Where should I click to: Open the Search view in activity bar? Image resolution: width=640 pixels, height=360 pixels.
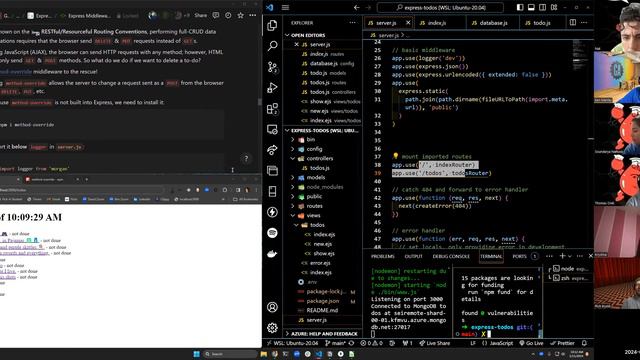click(x=272, y=46)
